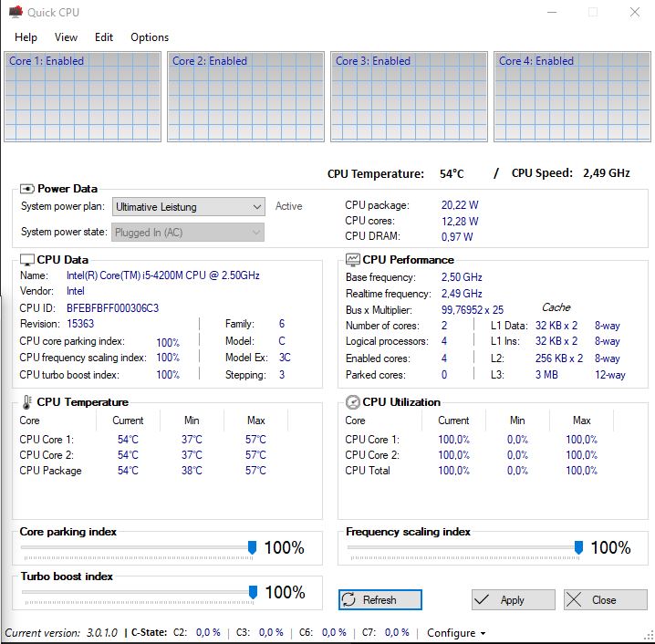Minimize the Quick CPU window
The width and height of the screenshot is (655, 644).
[x=552, y=12]
